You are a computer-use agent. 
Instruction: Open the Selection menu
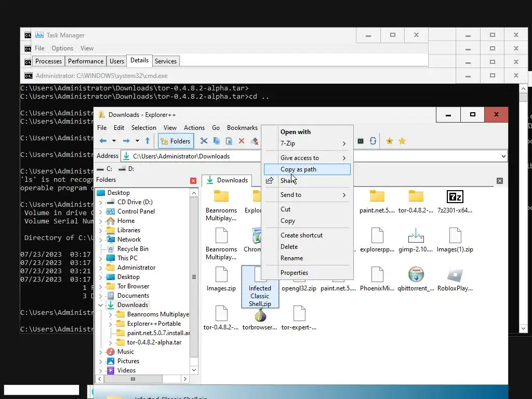tap(144, 128)
